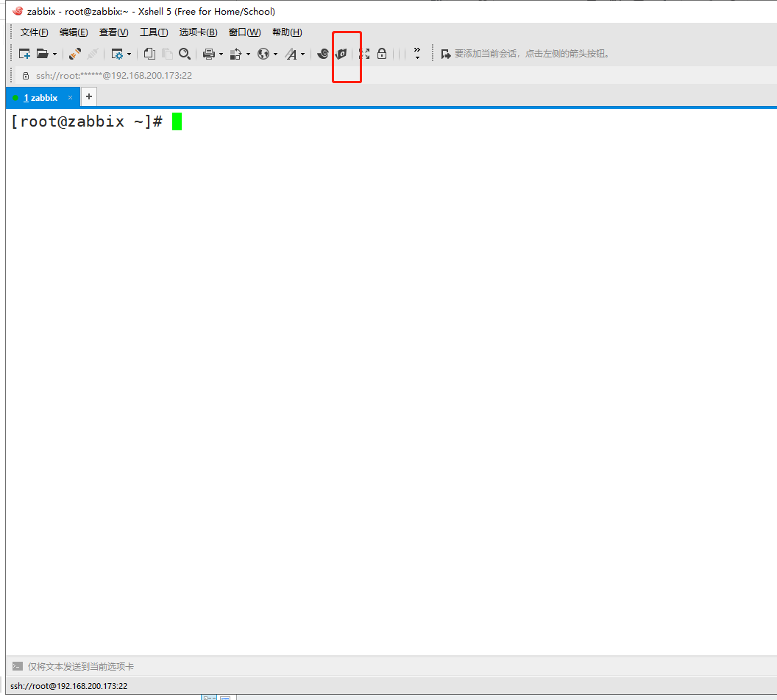This screenshot has width=777, height=700.
Task: Close the zabbix tab with x
Action: 71,97
